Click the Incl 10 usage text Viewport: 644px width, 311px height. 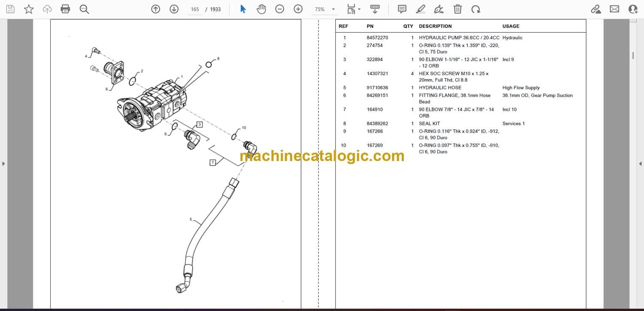510,110
